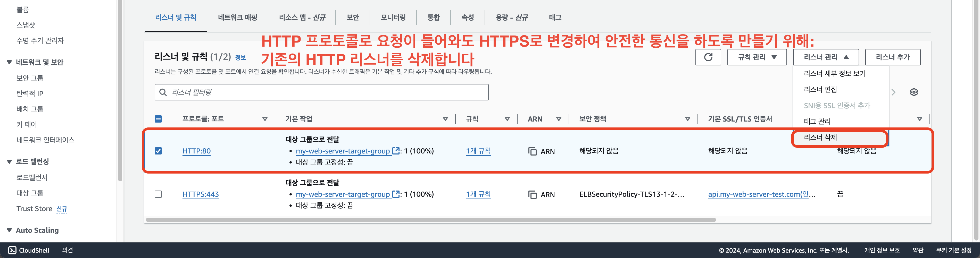
Task: Collapse the 리스너 관리 dropdown
Action: pyautogui.click(x=826, y=57)
